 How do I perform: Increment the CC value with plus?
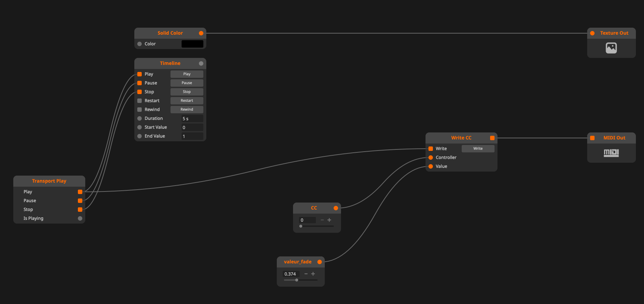point(329,220)
